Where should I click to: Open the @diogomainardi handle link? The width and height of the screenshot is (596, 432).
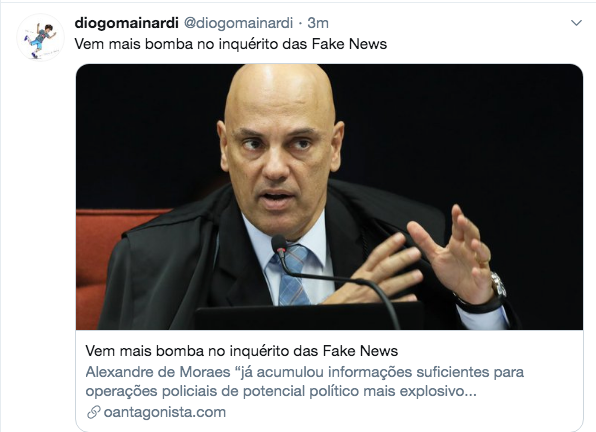[238, 23]
